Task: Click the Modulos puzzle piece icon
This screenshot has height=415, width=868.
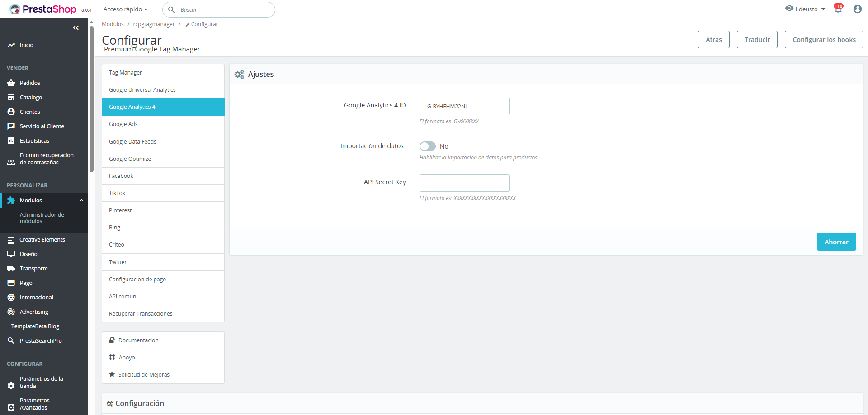Action: click(x=11, y=201)
